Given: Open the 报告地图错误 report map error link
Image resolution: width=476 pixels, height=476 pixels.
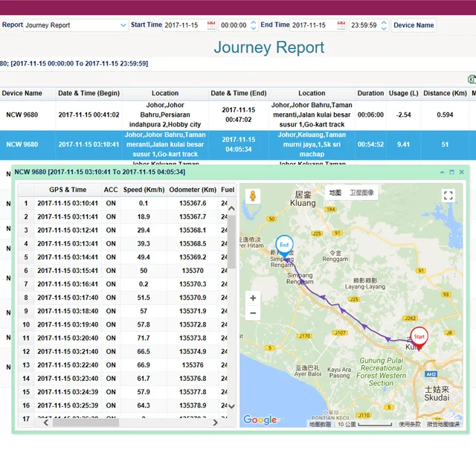Looking at the screenshot, I should pos(443,424).
